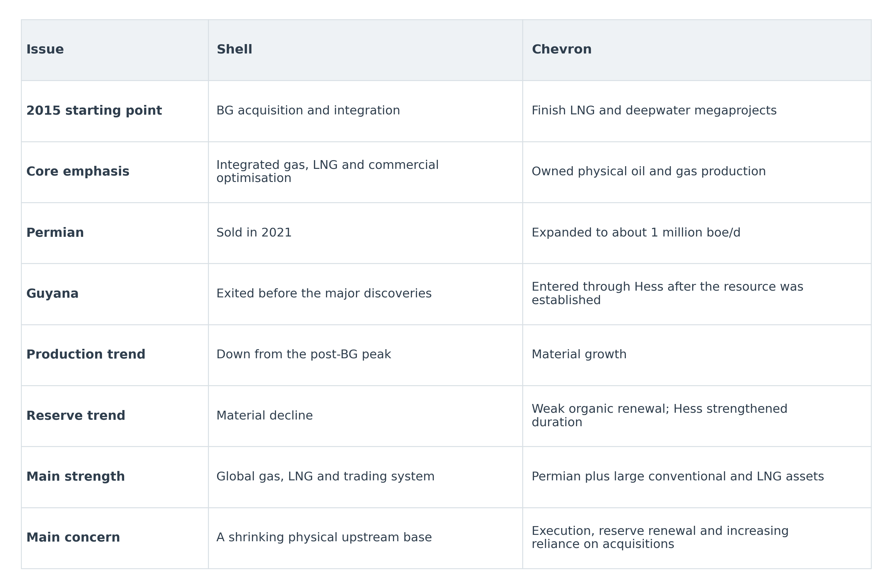Select the 'Core emphasis' row label

115,172
